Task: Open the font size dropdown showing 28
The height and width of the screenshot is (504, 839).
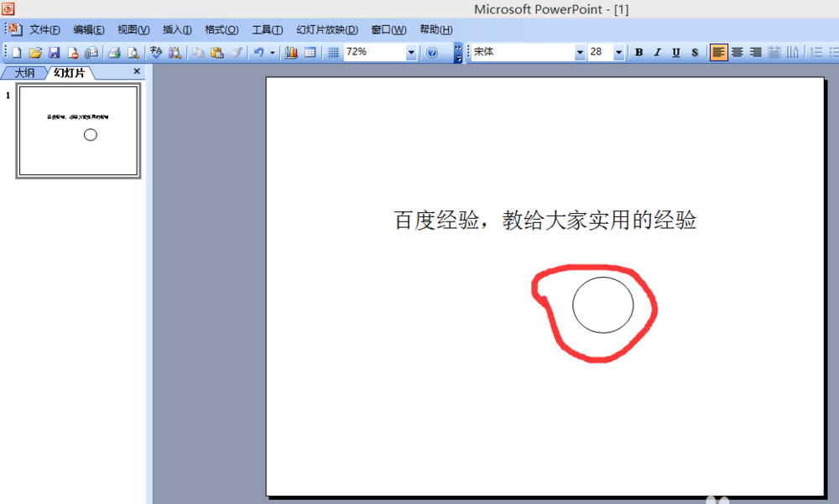Action: (x=618, y=53)
